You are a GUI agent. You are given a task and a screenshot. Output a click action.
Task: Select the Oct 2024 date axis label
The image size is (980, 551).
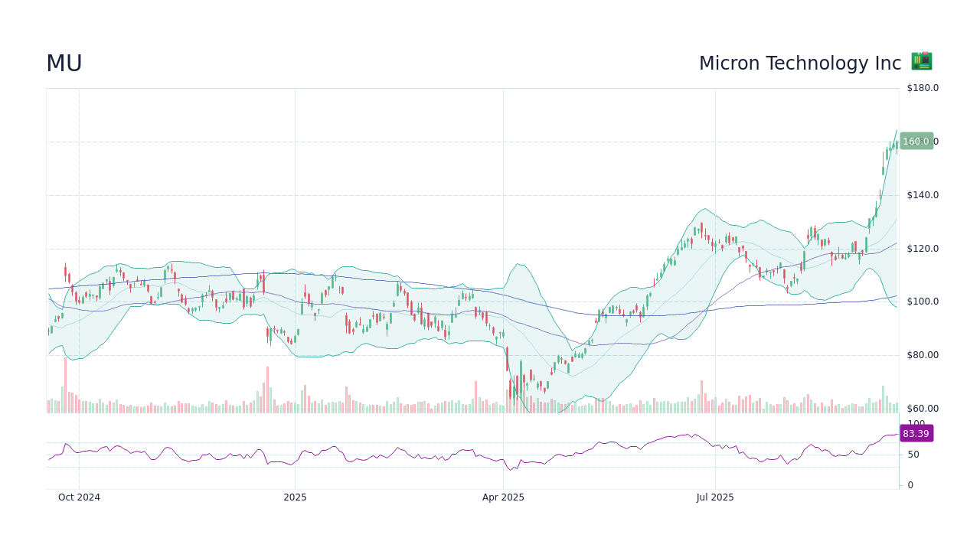click(x=79, y=497)
